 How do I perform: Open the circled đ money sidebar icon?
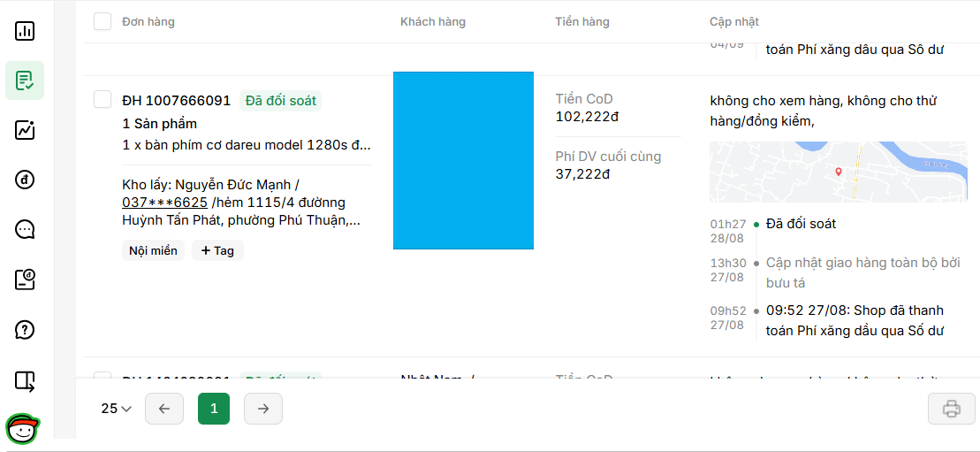[25, 180]
